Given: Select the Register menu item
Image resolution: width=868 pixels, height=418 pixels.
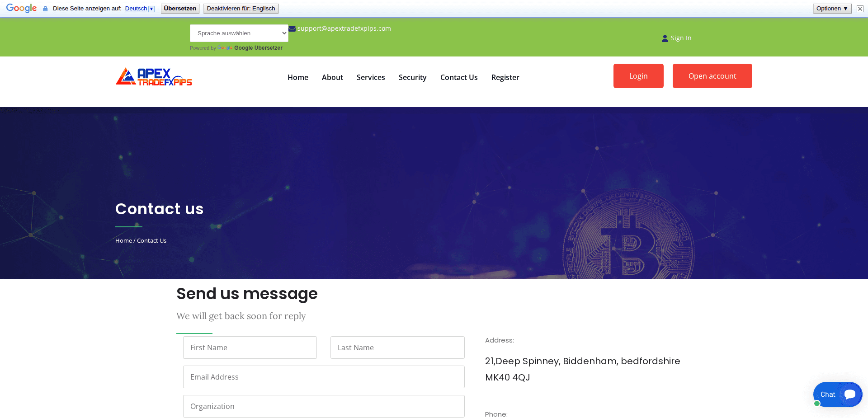Looking at the screenshot, I should tap(505, 77).
